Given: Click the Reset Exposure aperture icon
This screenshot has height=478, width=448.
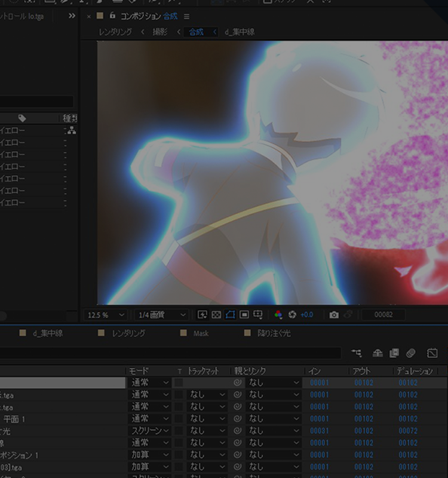Looking at the screenshot, I should [x=292, y=315].
